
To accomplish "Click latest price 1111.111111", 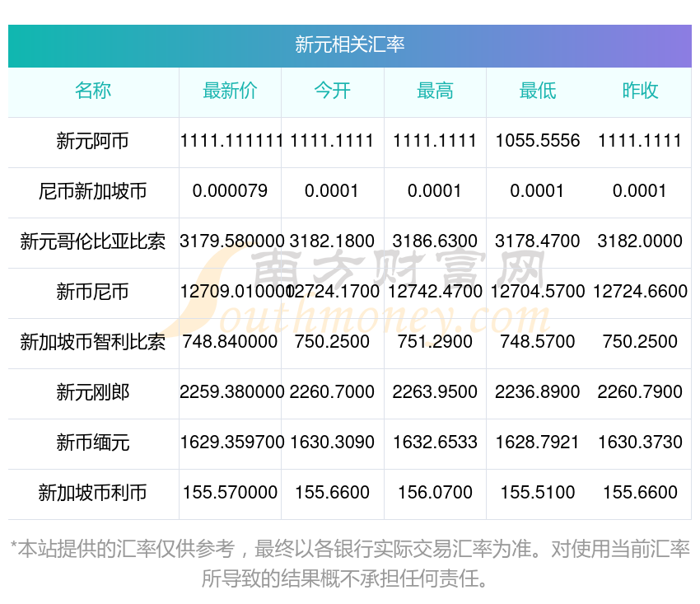I will point(231,141).
